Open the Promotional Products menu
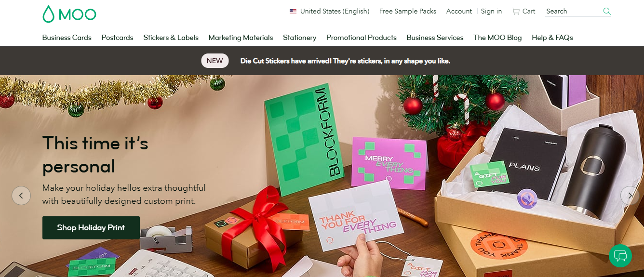 click(x=362, y=38)
